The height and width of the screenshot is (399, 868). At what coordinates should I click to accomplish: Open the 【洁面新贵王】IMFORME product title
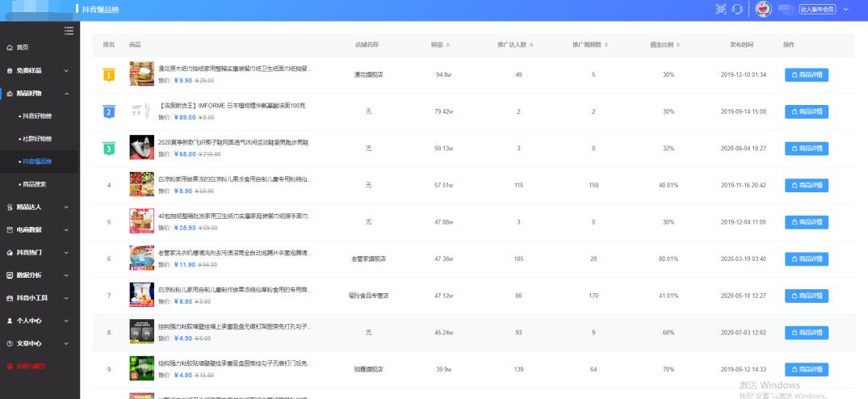coord(232,105)
